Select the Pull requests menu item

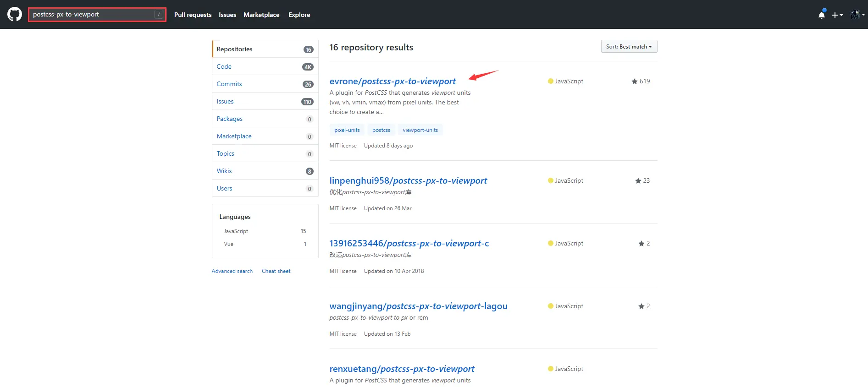(193, 15)
